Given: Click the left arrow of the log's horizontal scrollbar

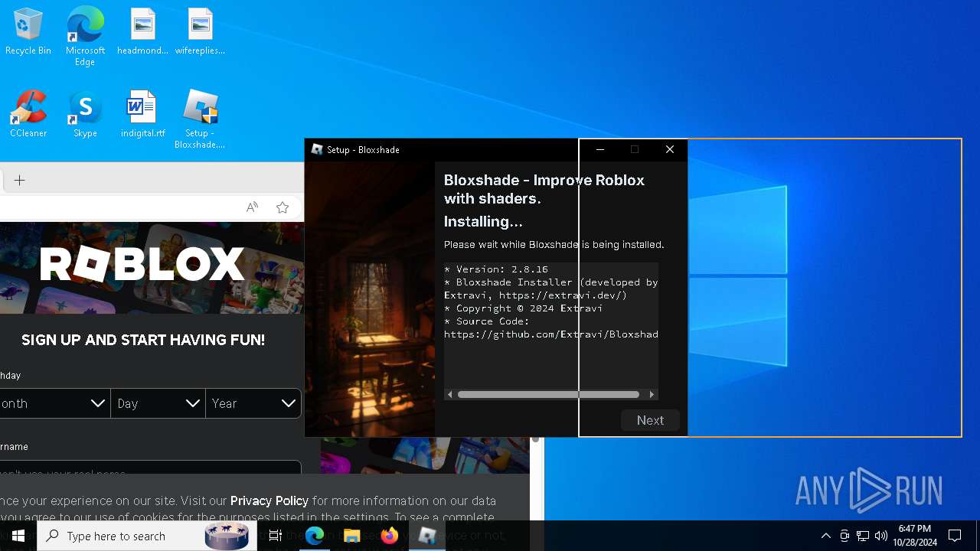Looking at the screenshot, I should [x=450, y=395].
